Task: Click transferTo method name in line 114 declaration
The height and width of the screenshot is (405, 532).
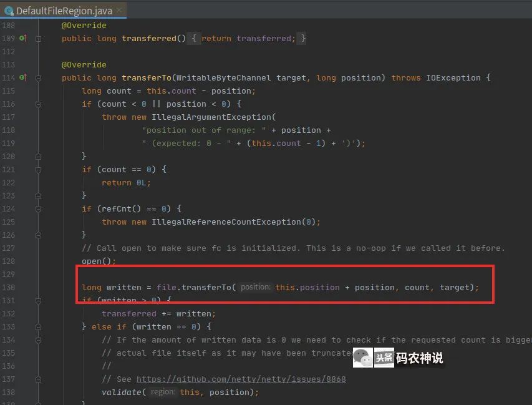Action: coord(147,78)
